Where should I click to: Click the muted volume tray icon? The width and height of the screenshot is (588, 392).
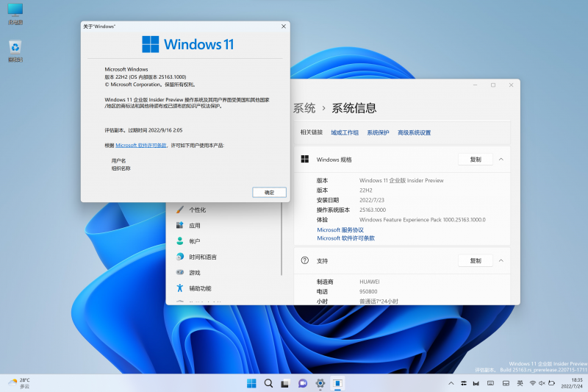point(542,383)
